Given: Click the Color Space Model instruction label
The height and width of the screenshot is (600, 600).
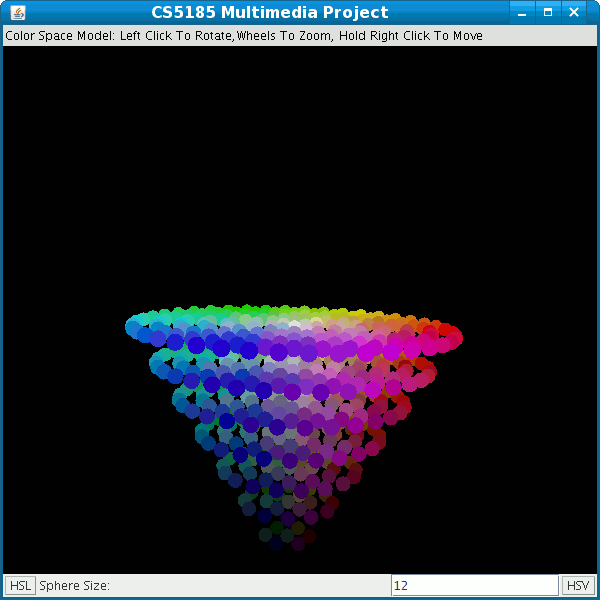Looking at the screenshot, I should [244, 36].
